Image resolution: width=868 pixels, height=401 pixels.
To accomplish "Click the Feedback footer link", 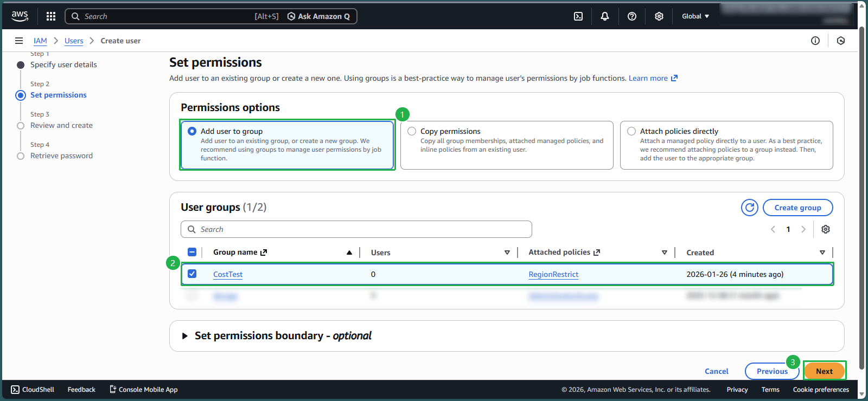I will point(81,390).
